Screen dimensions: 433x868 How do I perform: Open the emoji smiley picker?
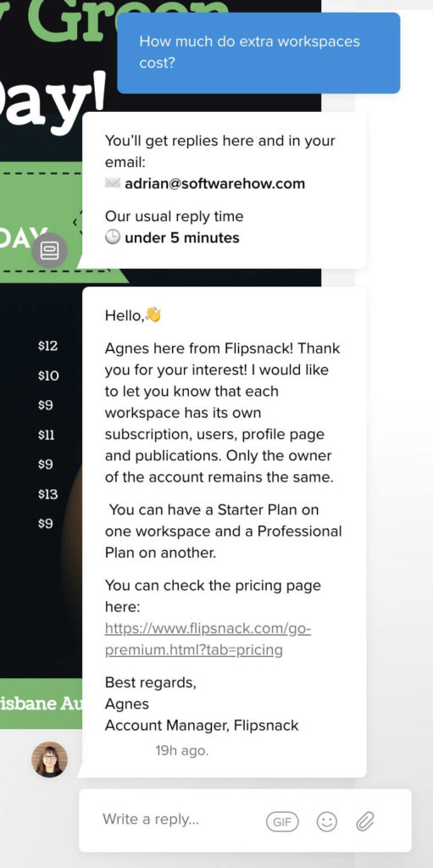click(x=327, y=821)
